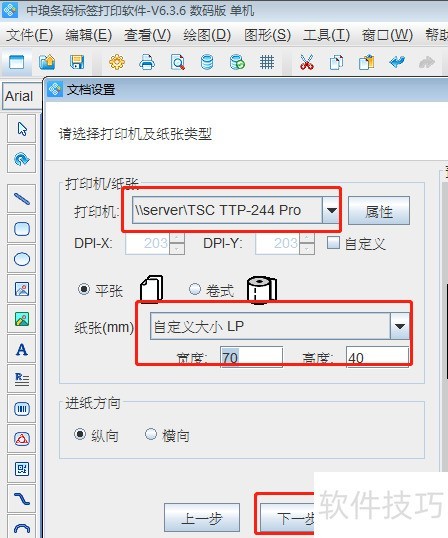
Task: Select the straight line drawing tool
Action: (x=22, y=199)
